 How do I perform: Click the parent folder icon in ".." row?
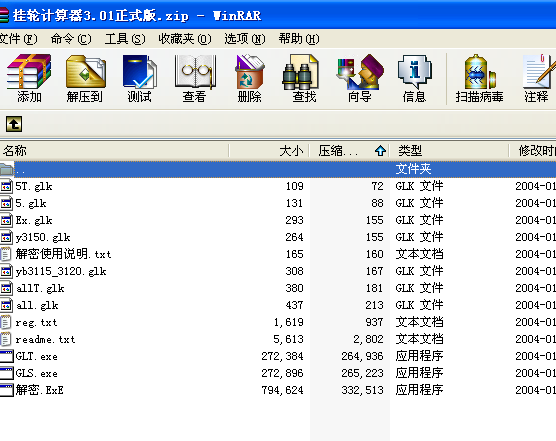tap(6, 169)
